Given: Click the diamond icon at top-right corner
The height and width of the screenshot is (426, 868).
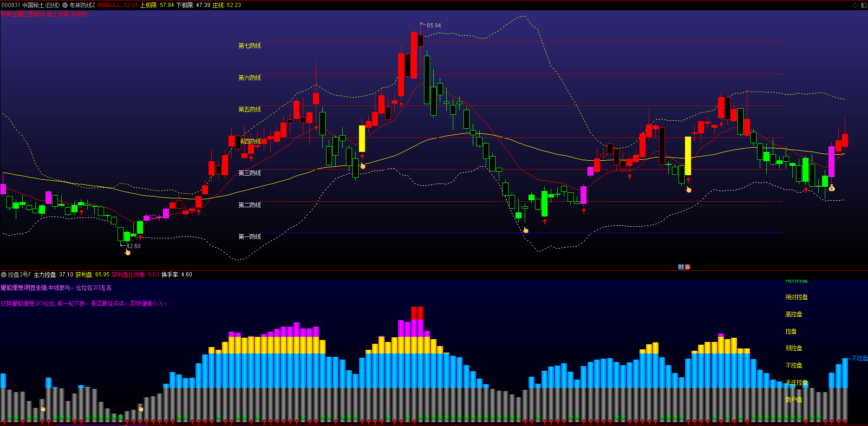Looking at the screenshot, I should click(x=855, y=5).
